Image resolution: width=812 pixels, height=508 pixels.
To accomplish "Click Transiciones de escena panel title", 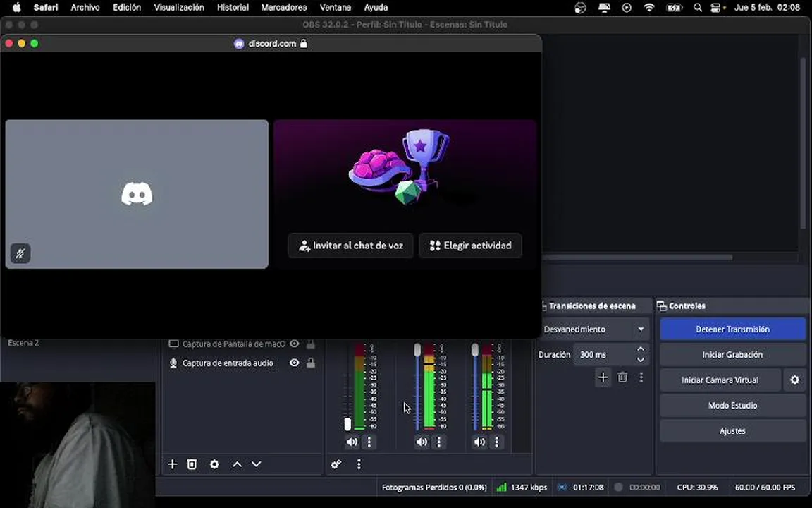I will (592, 306).
